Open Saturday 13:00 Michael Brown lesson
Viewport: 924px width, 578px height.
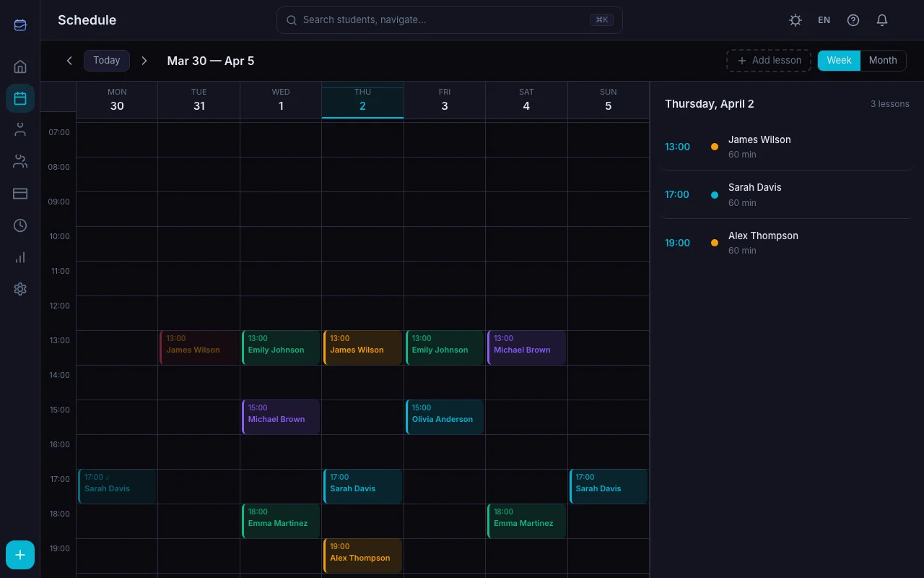pos(526,348)
